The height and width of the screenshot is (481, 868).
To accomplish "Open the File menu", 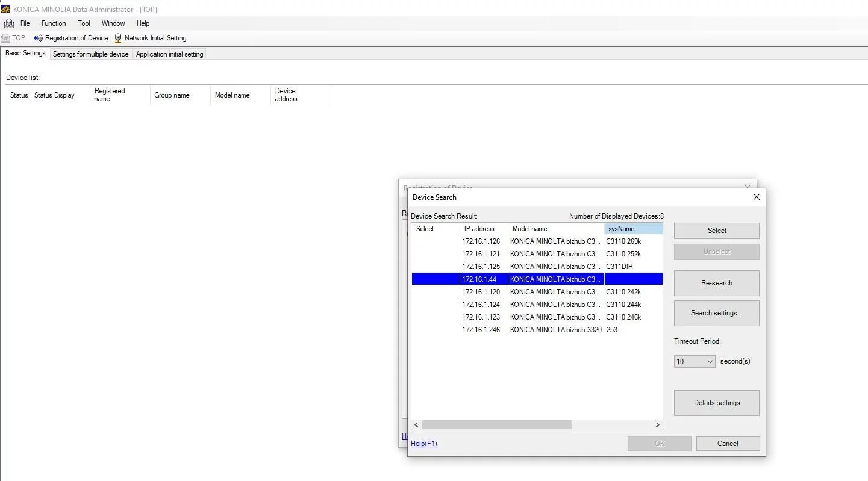I will pyautogui.click(x=25, y=23).
